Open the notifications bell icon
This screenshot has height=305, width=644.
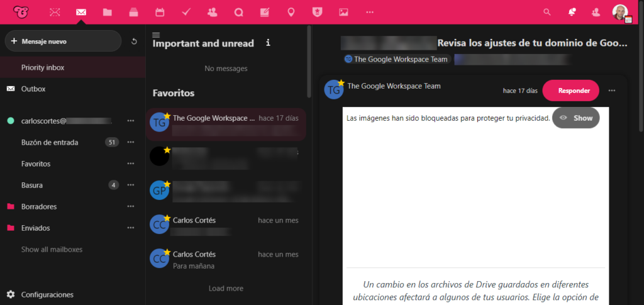(572, 13)
